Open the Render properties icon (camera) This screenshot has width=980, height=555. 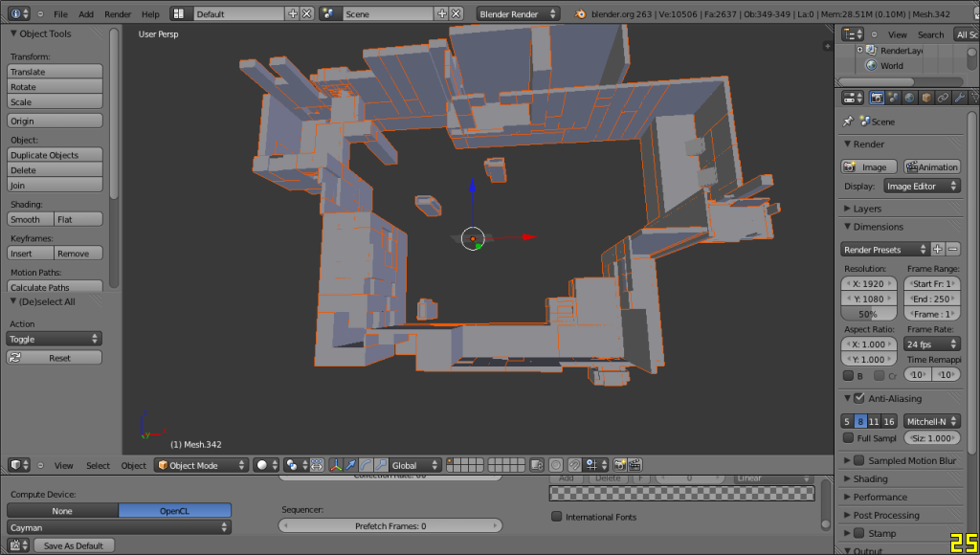pos(877,97)
